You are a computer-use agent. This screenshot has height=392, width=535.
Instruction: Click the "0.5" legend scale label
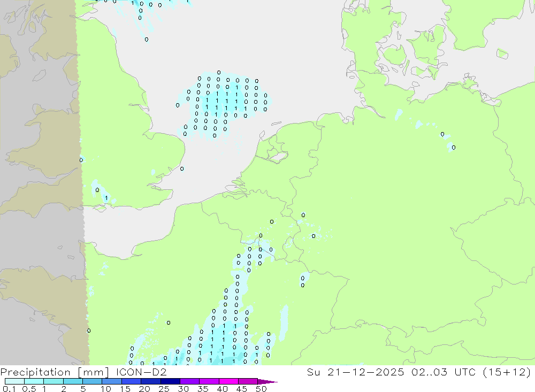(x=29, y=389)
